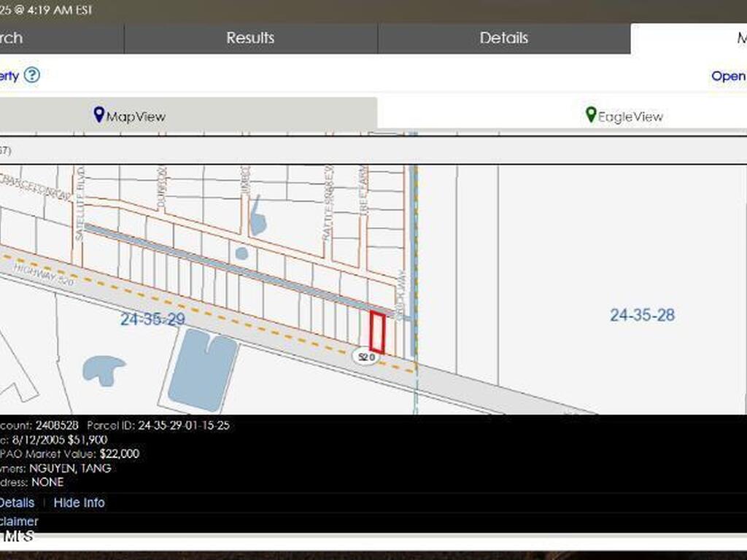Switch to the Results tab
Screen dimensions: 747x560
[250, 38]
